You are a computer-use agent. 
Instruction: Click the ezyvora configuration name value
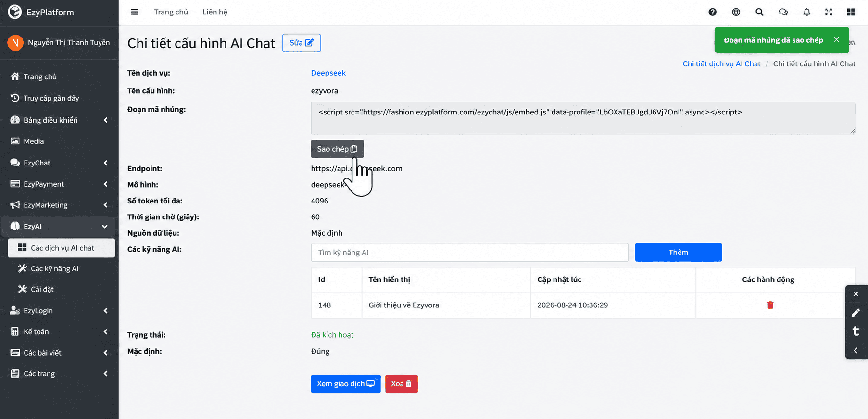pyautogui.click(x=325, y=90)
